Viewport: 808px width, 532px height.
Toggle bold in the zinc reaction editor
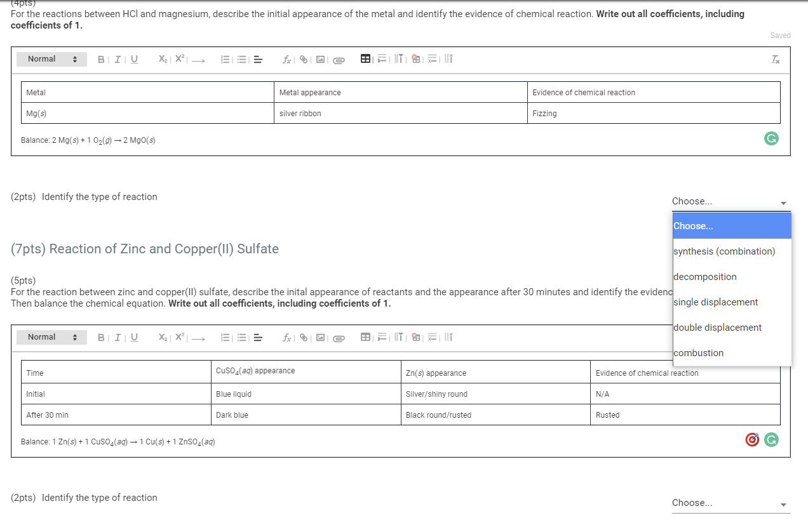coord(100,337)
